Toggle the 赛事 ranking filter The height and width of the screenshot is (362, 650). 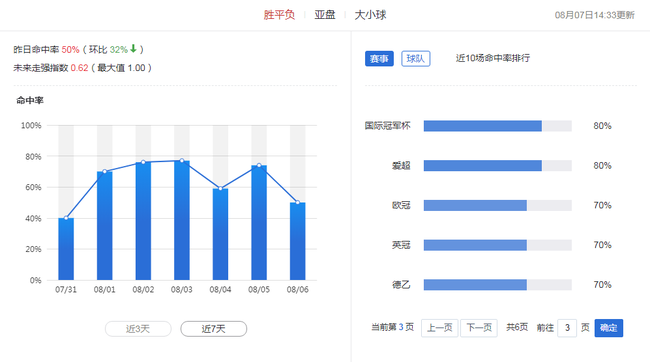pyautogui.click(x=379, y=58)
